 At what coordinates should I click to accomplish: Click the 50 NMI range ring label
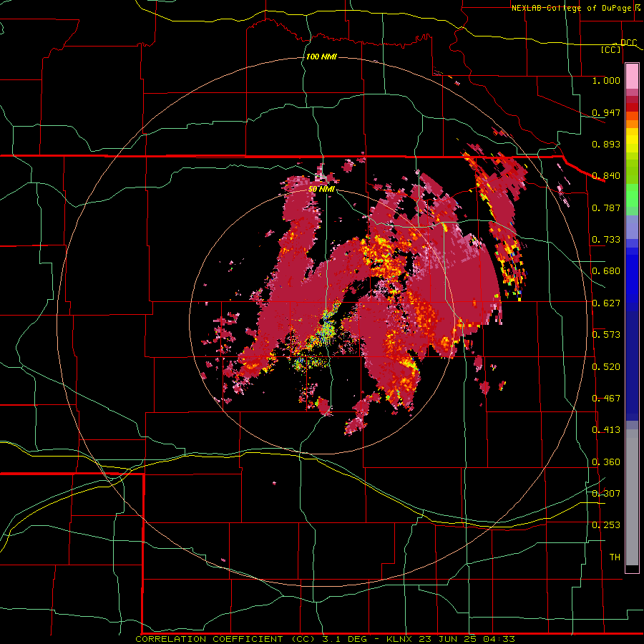point(321,190)
